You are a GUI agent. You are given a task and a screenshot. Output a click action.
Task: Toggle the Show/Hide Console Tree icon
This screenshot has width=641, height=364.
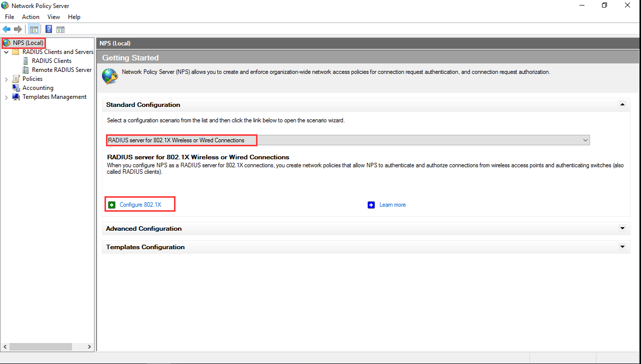(34, 29)
